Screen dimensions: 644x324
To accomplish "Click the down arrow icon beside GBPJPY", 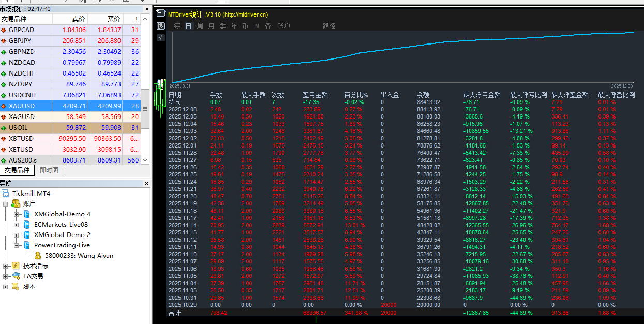I will tap(4, 41).
